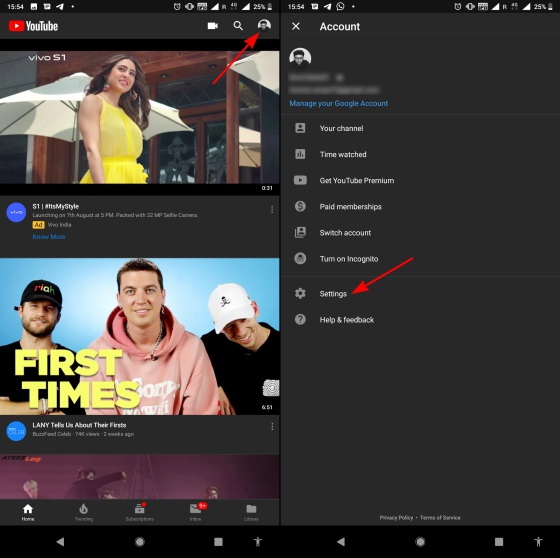Open Time watched stats

click(x=420, y=154)
